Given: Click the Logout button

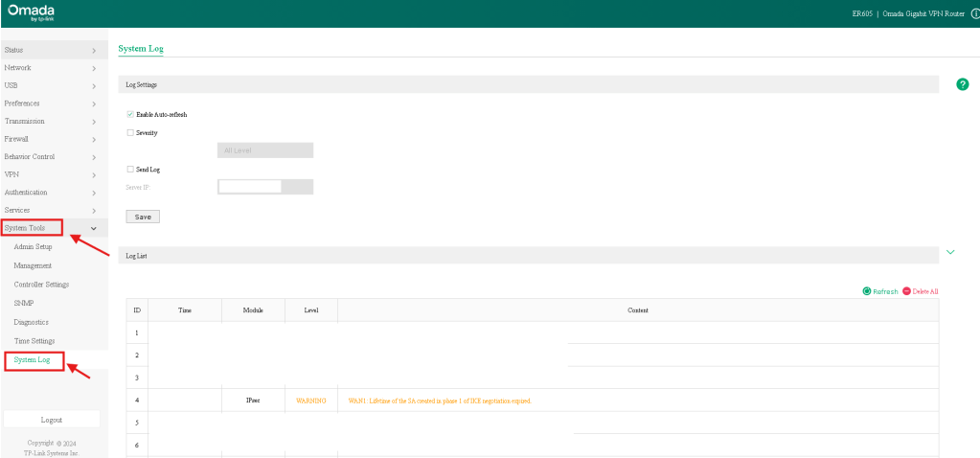Looking at the screenshot, I should [x=52, y=420].
